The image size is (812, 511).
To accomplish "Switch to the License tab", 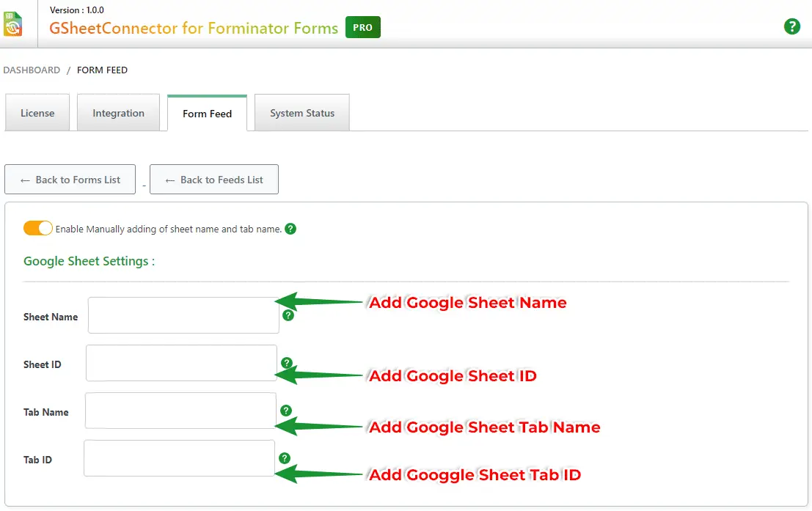I will (x=37, y=114).
